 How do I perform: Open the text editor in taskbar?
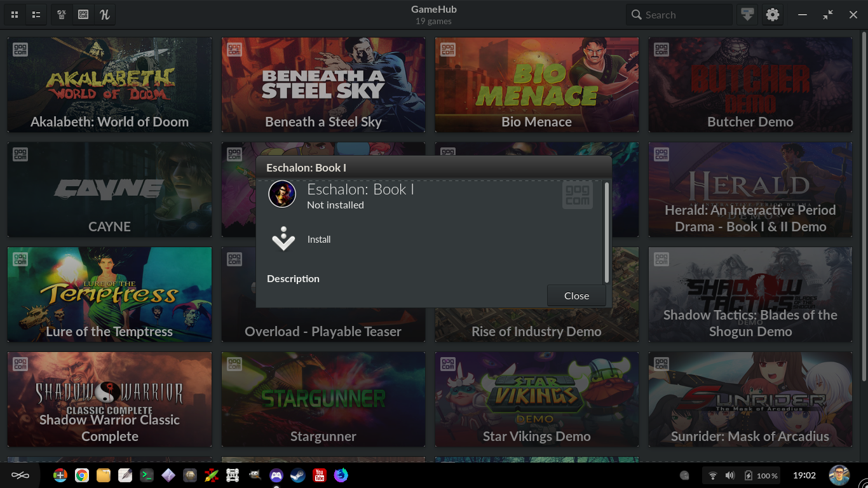point(125,475)
